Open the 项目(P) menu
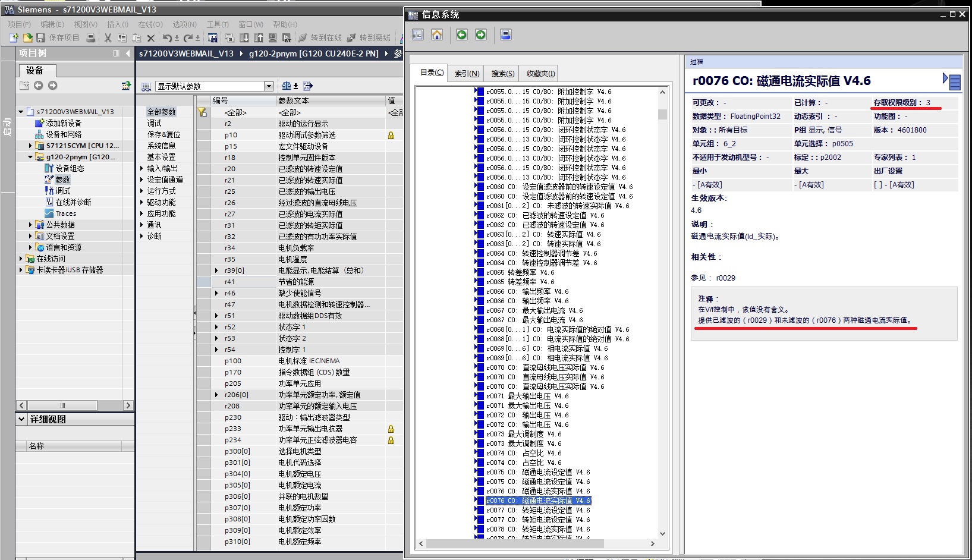The height and width of the screenshot is (560, 972). (20, 24)
